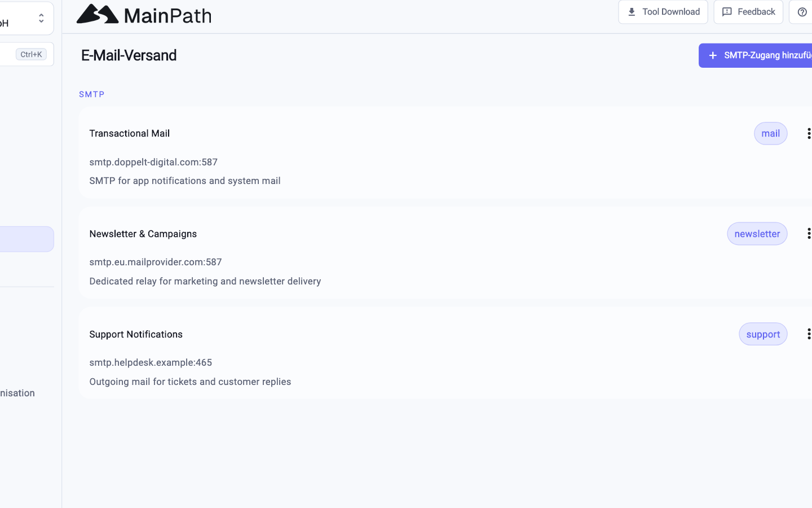
Task: Click the SMTP section heading
Action: (92, 94)
